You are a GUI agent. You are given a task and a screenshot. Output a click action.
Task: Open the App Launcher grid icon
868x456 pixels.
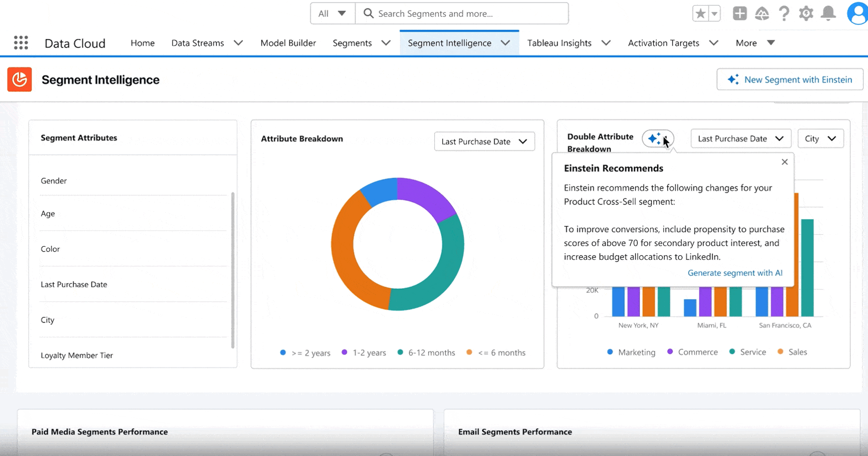(x=21, y=43)
